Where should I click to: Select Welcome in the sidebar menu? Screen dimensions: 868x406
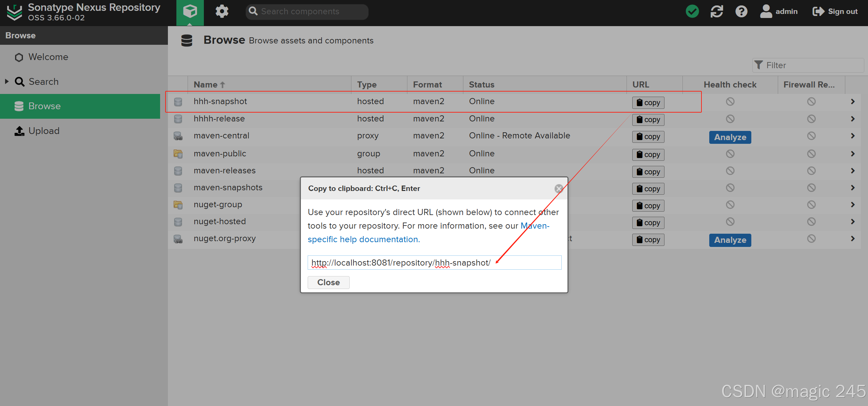click(48, 57)
